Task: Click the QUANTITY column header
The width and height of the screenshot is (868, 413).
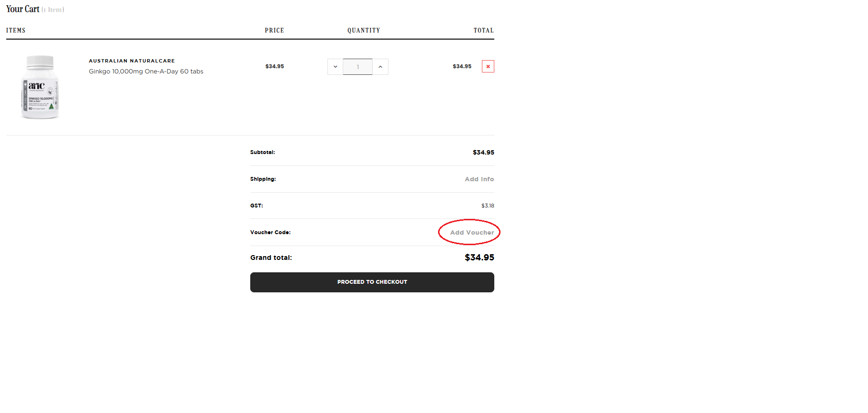Action: [364, 31]
